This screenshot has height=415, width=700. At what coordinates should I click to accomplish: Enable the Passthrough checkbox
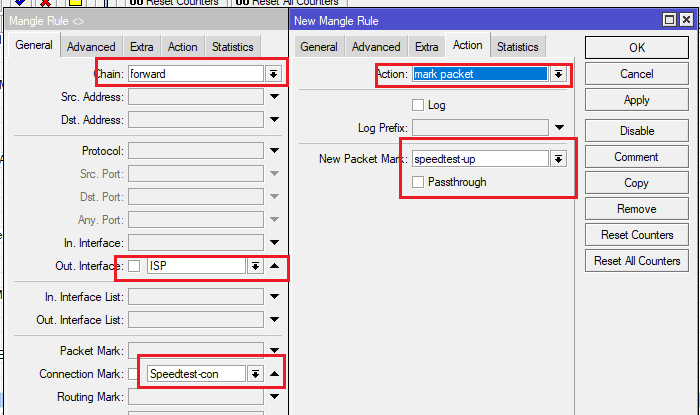pyautogui.click(x=418, y=182)
